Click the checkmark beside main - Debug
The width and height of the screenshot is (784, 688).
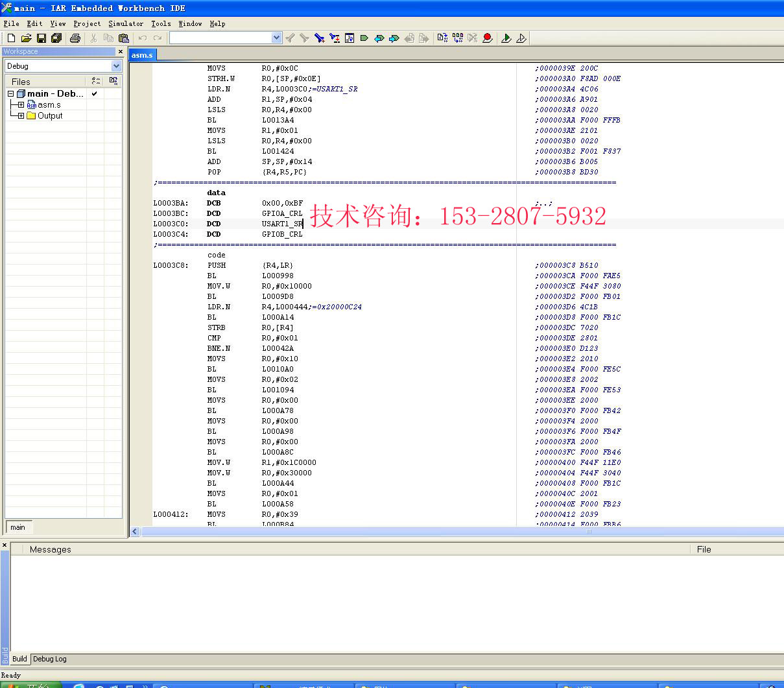(x=93, y=93)
